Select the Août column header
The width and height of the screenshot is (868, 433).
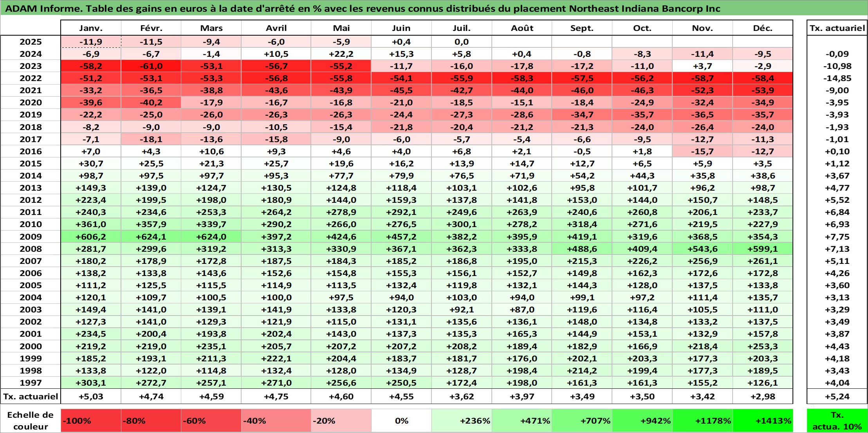click(x=522, y=28)
